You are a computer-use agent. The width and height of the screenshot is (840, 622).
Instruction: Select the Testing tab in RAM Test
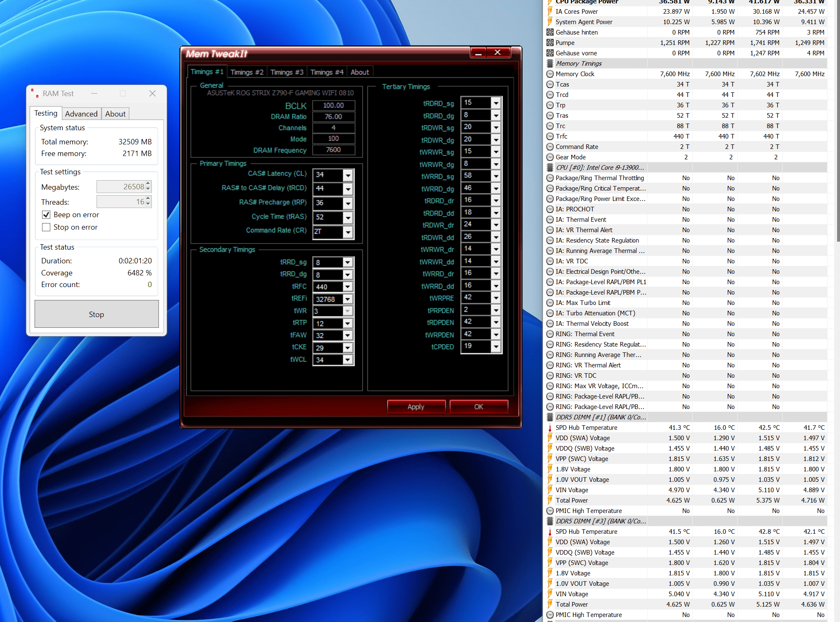[46, 113]
